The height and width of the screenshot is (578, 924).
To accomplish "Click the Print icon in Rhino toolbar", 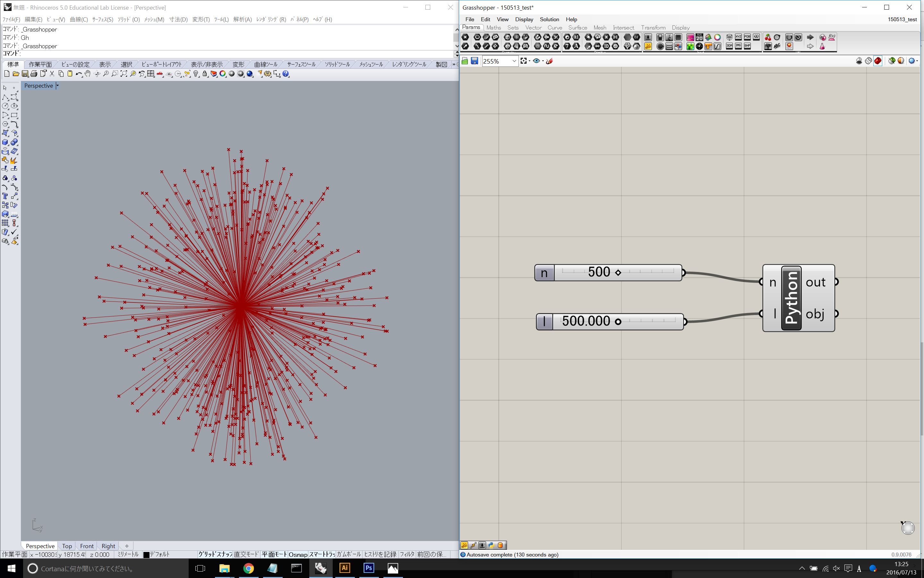I will tap(34, 74).
